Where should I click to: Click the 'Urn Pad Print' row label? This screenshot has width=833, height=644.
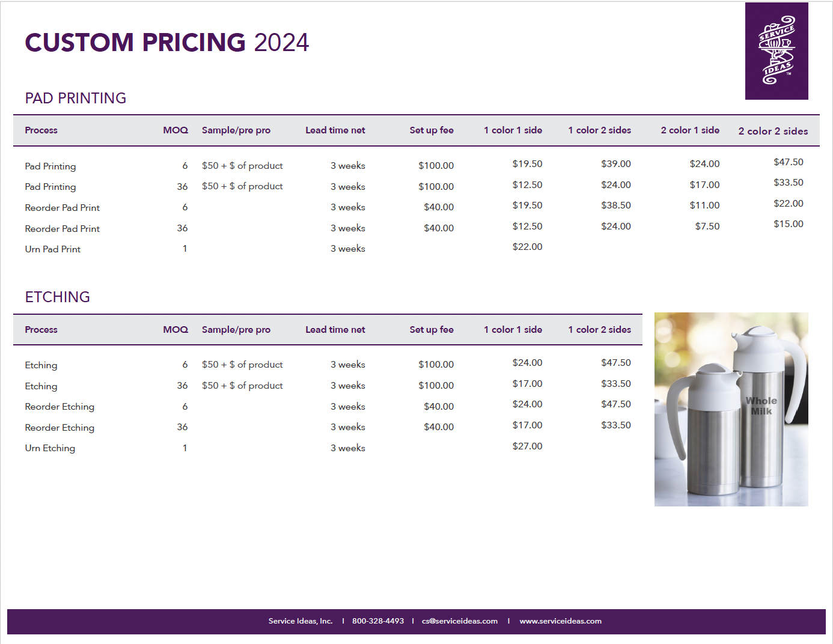pos(53,249)
